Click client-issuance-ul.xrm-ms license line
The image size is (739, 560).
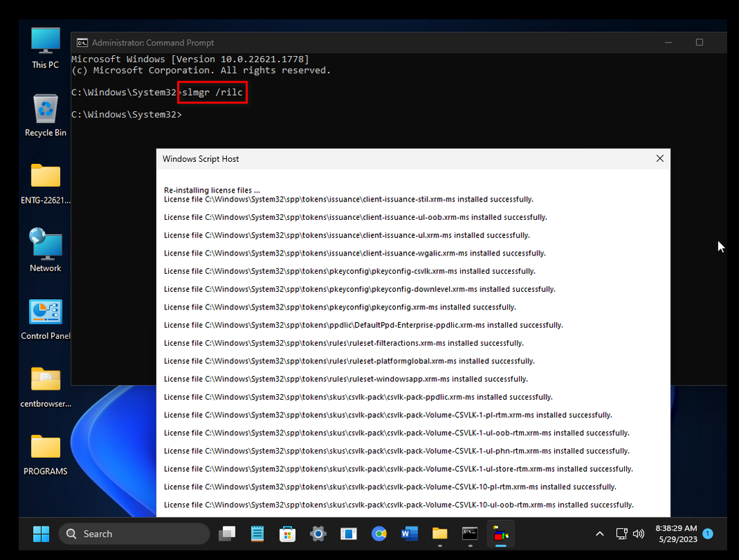(x=347, y=235)
